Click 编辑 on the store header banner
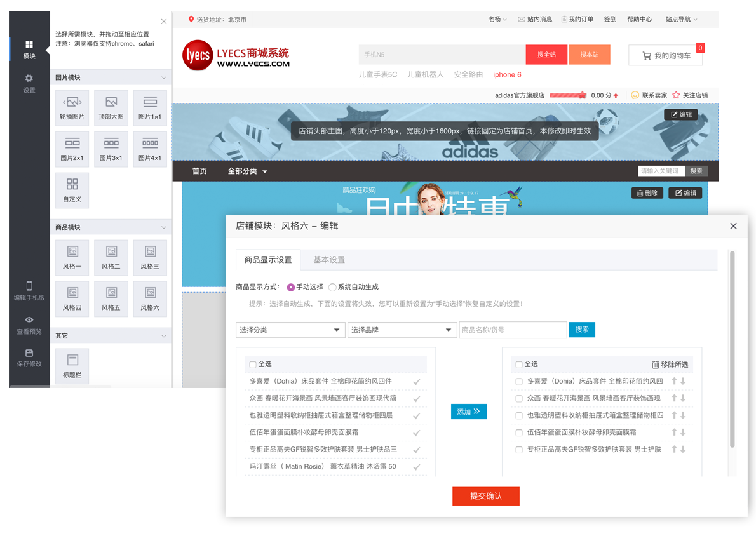This screenshot has height=536, width=756. click(x=681, y=115)
